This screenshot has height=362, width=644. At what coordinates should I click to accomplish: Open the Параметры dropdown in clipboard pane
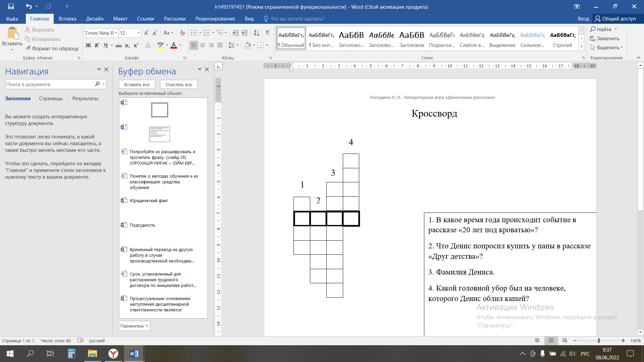coord(134,326)
